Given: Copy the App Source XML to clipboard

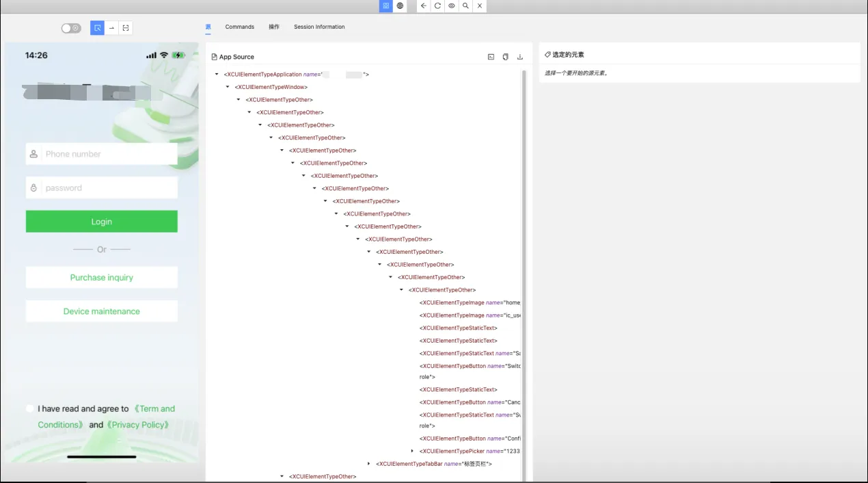Looking at the screenshot, I should pos(505,57).
